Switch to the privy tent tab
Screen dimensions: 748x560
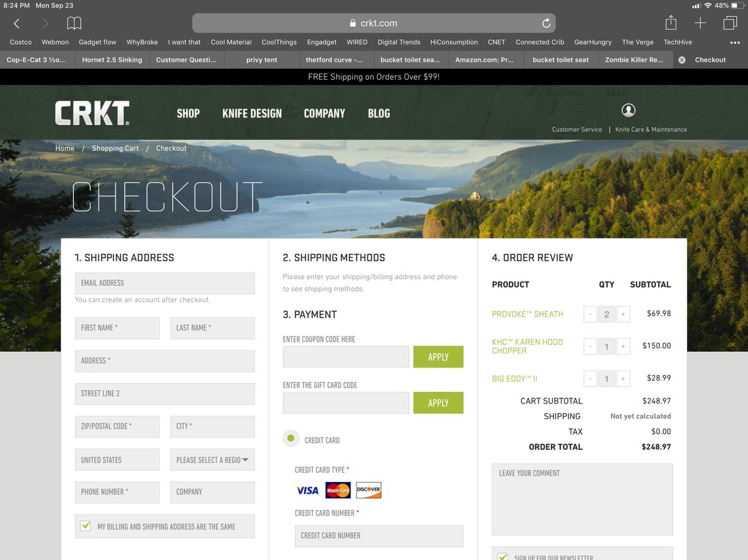262,60
